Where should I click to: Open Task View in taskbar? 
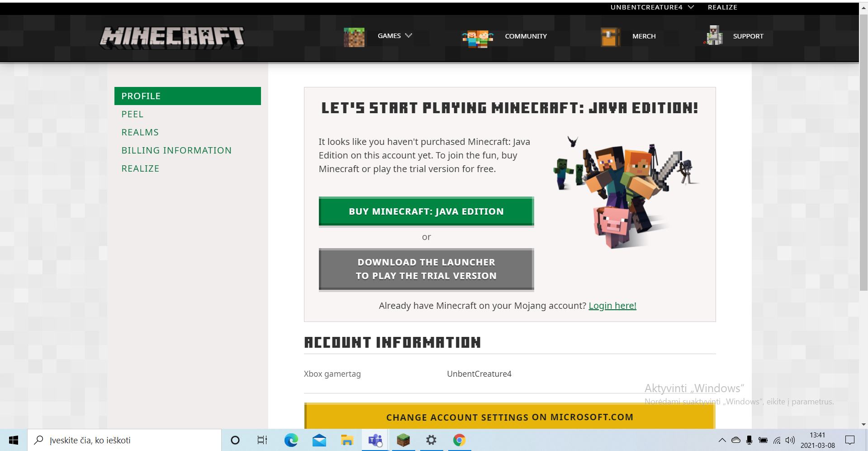pos(262,440)
